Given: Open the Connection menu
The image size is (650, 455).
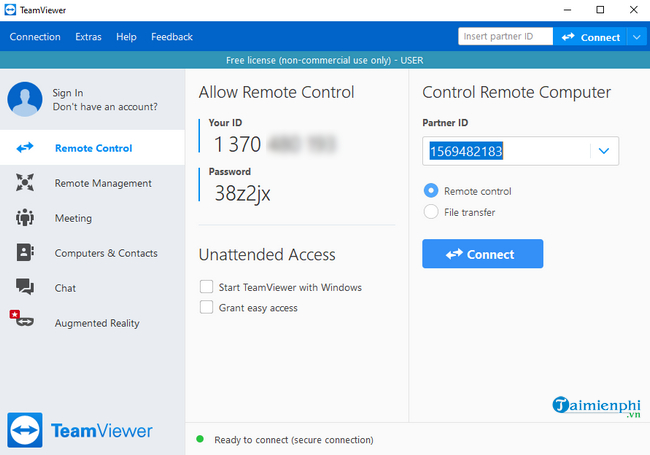Looking at the screenshot, I should (x=35, y=37).
